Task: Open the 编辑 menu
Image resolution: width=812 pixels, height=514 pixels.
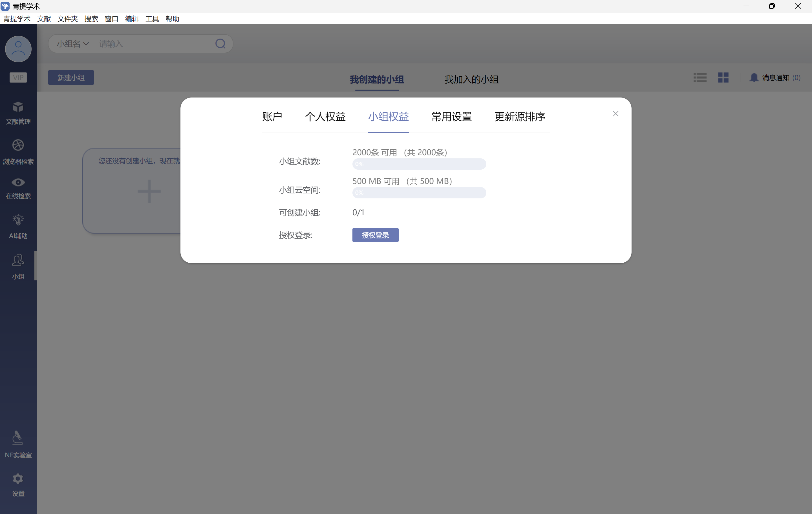Action: [x=131, y=19]
